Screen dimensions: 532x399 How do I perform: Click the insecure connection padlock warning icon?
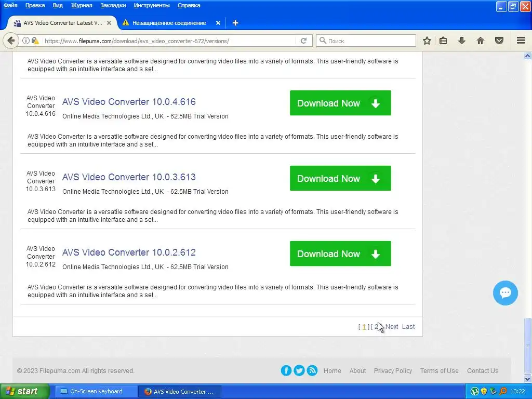pyautogui.click(x=35, y=41)
